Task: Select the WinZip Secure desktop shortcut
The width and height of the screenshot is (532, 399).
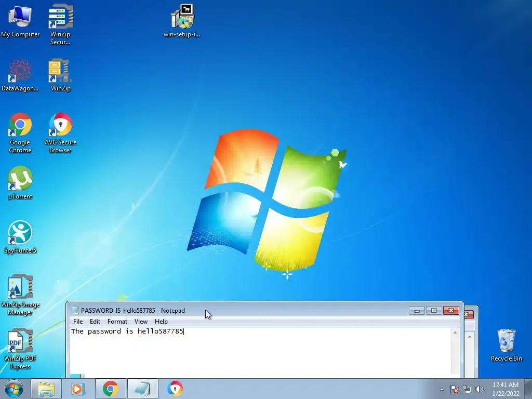Action: coord(60,24)
